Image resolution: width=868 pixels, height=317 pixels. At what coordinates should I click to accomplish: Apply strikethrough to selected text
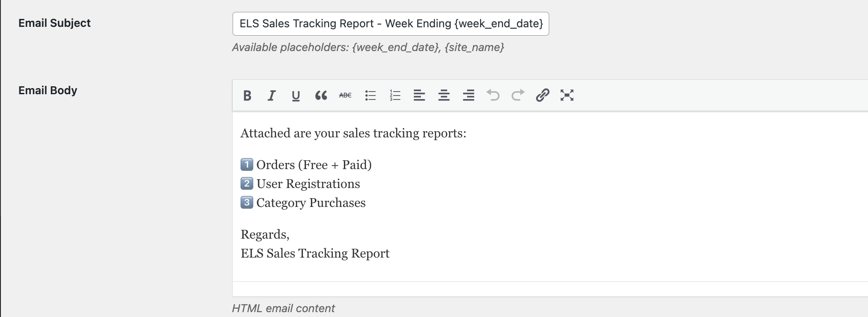[x=345, y=95]
